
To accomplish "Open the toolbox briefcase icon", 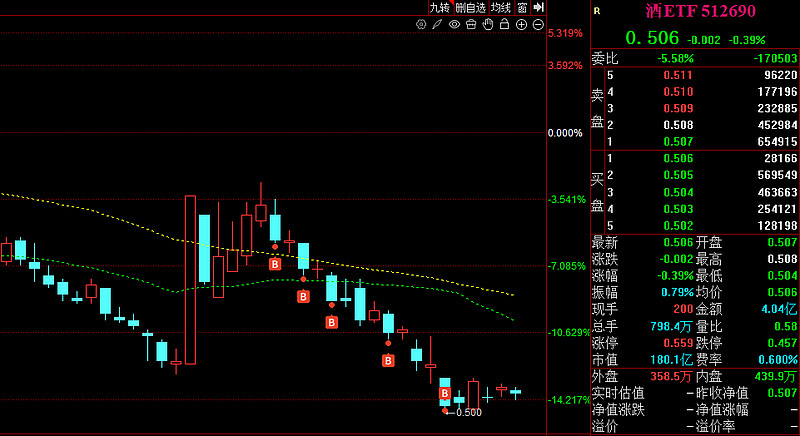I will coord(471,24).
